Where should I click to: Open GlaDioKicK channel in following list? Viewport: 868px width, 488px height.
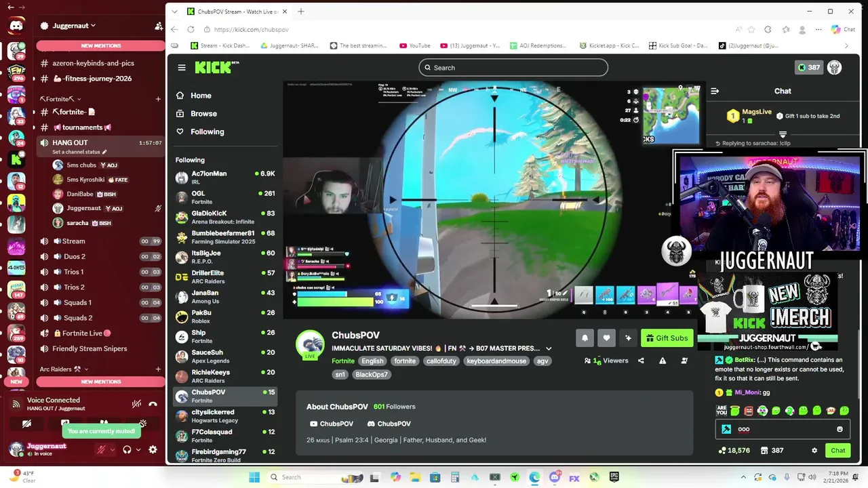[225, 217]
